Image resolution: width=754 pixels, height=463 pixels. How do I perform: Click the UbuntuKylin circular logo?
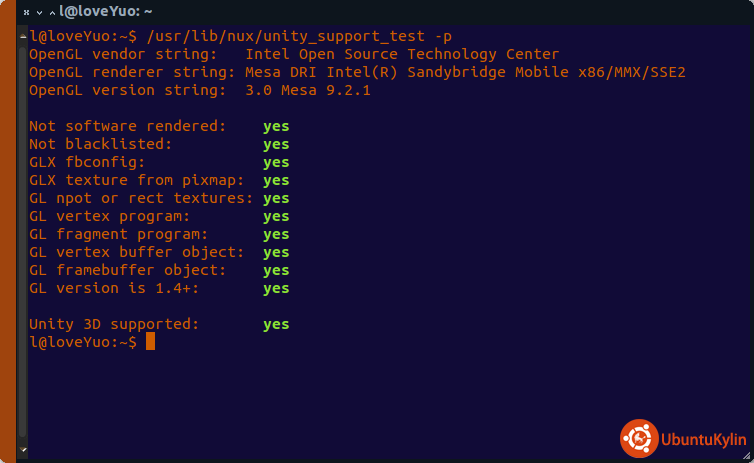click(x=638, y=437)
